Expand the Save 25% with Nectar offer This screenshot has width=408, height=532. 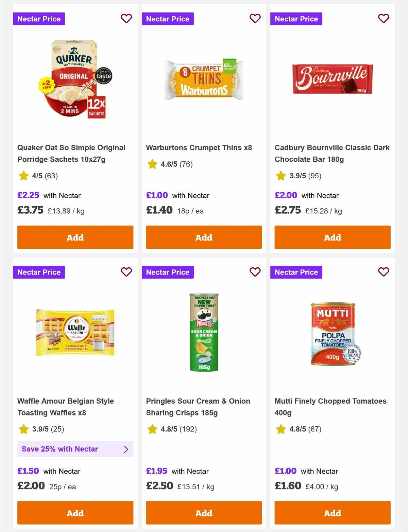point(75,449)
